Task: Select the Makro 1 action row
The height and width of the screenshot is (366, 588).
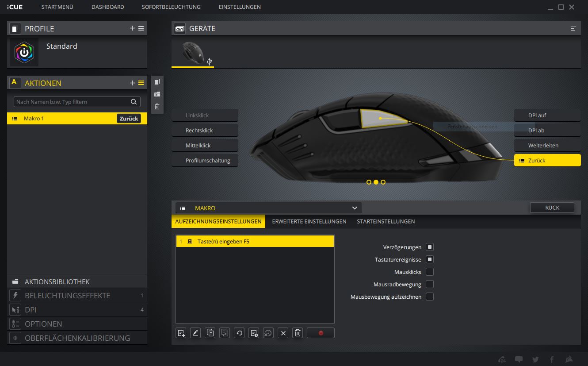Action: tap(77, 119)
